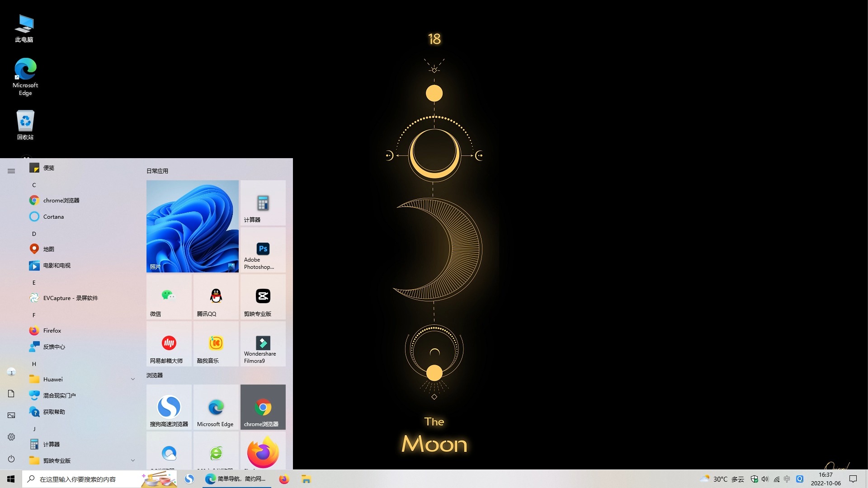This screenshot has height=488, width=868.
Task: Click the letter H section header
Action: [x=34, y=364]
